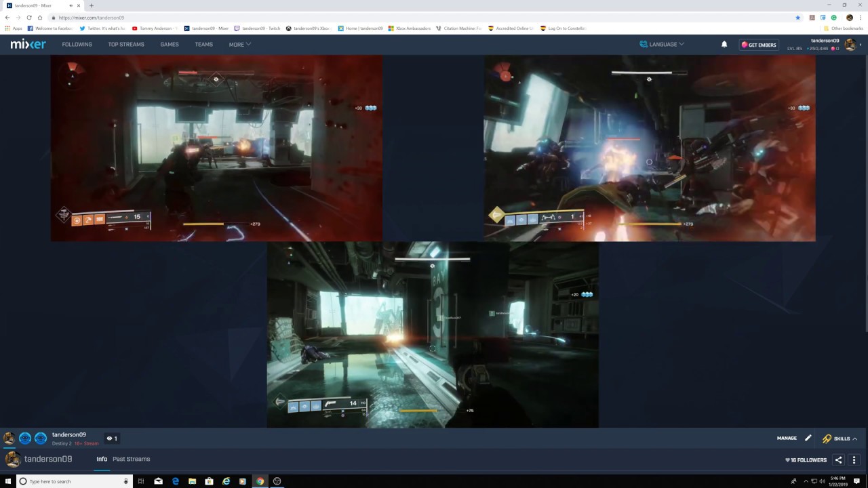
Task: Open the Action Center notifications
Action: [x=857, y=481]
